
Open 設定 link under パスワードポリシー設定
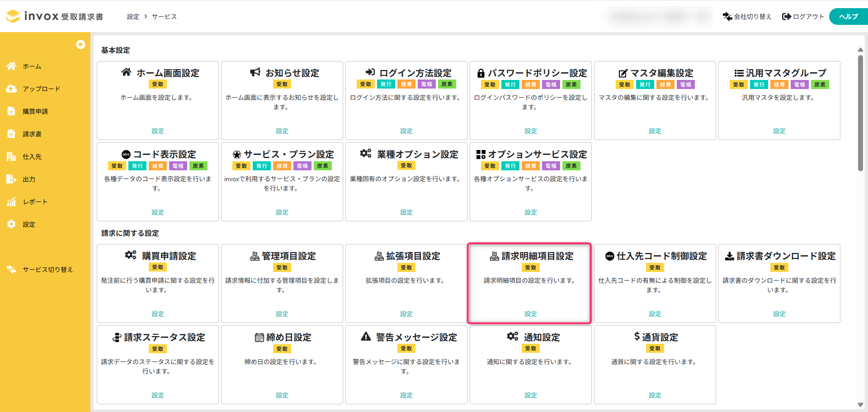(530, 131)
